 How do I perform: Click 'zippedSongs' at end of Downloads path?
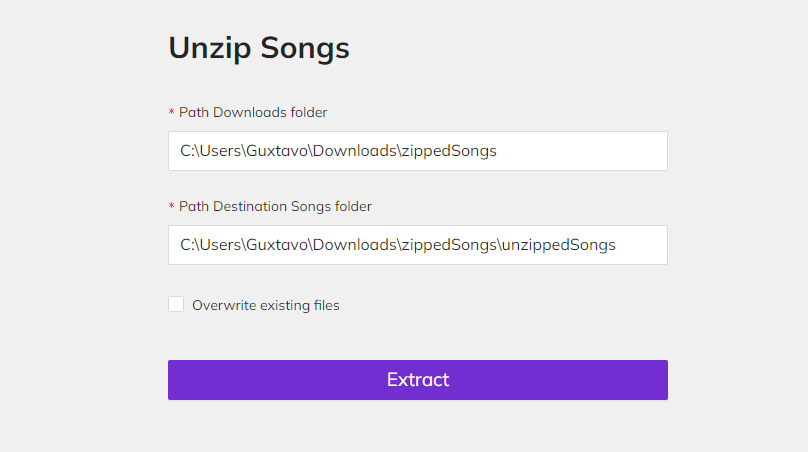point(448,152)
